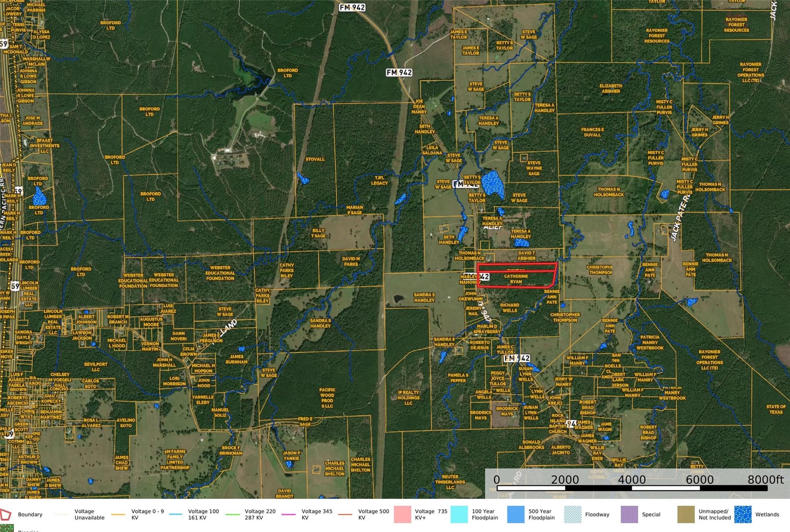Click the Elizabeth Abshier parcel label
790x532 pixels.
[611, 88]
